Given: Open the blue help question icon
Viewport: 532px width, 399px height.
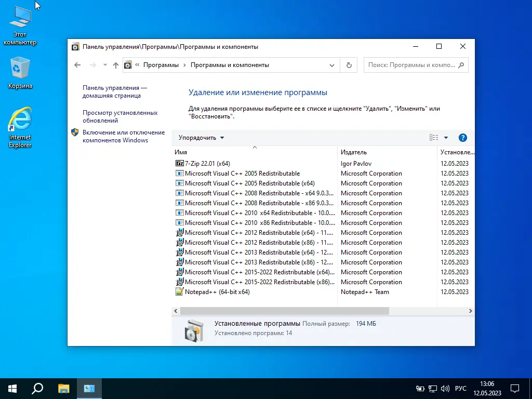Looking at the screenshot, I should pyautogui.click(x=462, y=138).
